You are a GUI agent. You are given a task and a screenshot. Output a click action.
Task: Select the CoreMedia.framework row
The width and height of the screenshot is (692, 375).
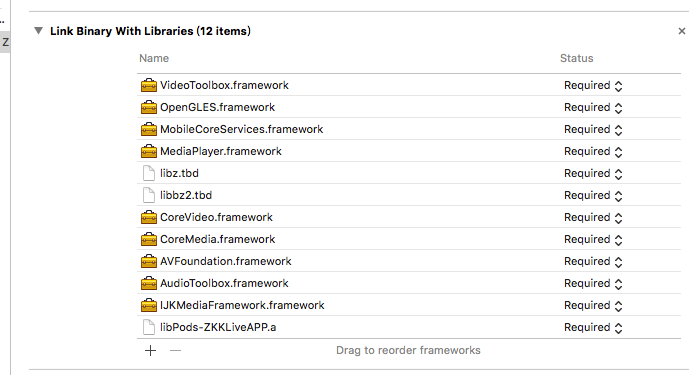409,239
